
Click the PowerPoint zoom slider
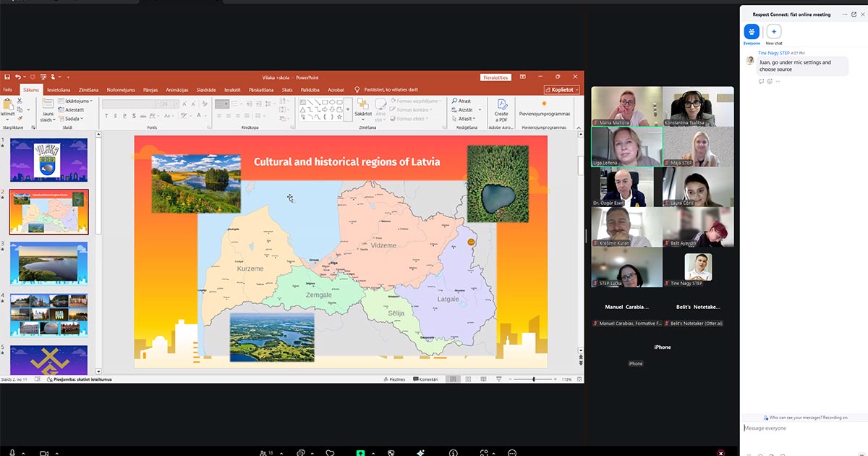click(x=534, y=379)
